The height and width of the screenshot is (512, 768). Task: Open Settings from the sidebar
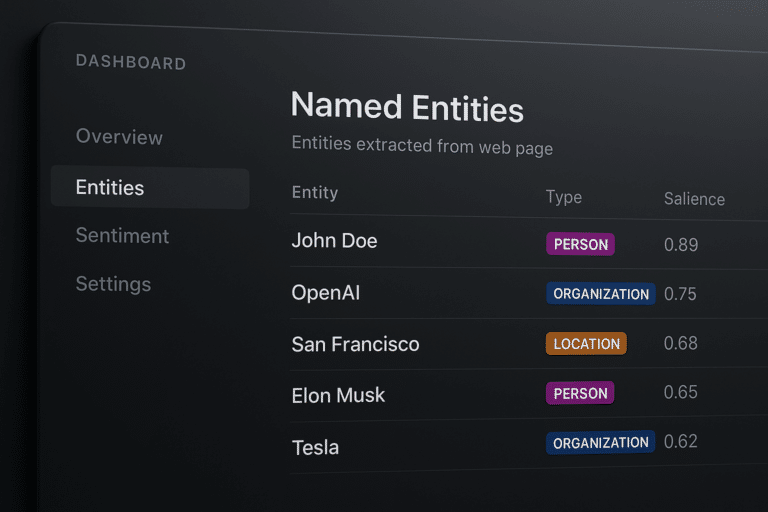coord(113,284)
